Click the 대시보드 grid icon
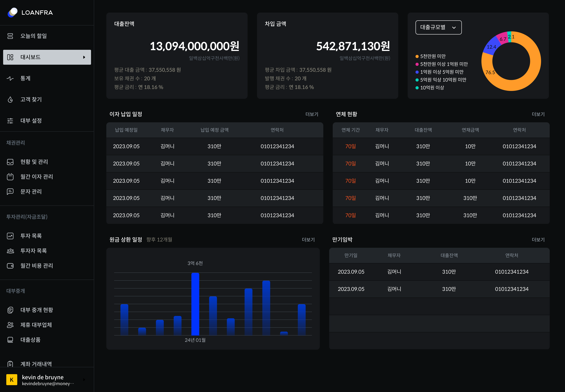 [x=10, y=57]
